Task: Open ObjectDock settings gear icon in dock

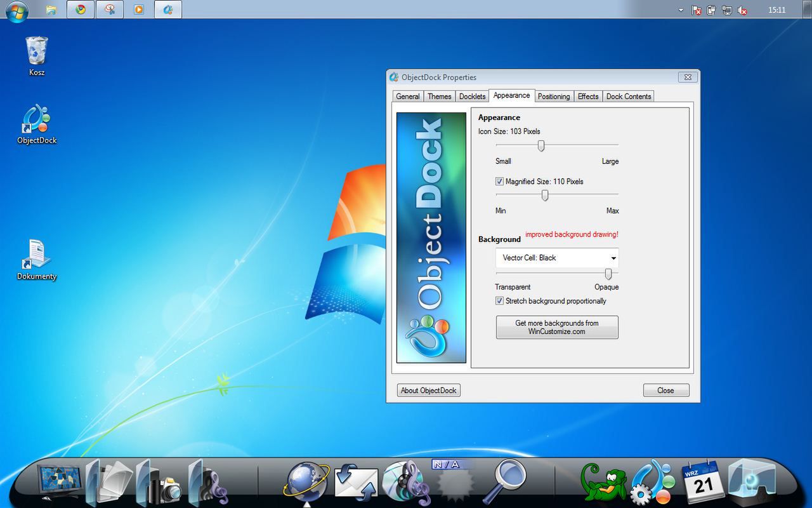Action: (x=653, y=483)
